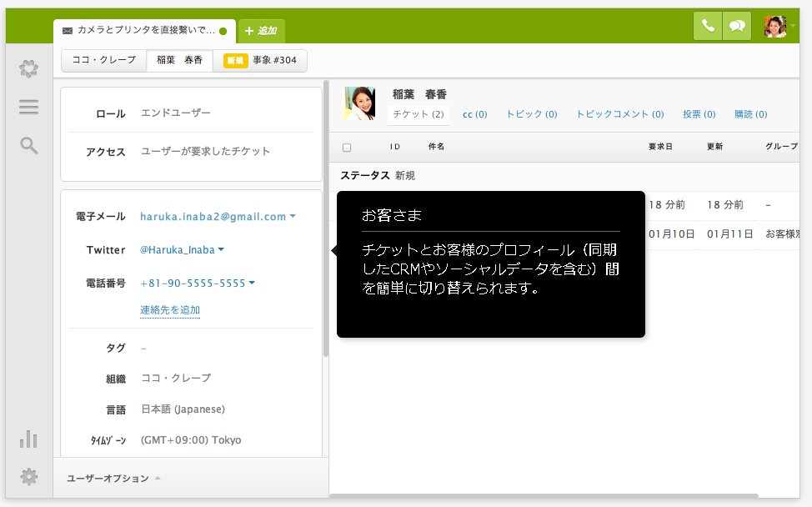Click the + 追加 tab button

click(261, 31)
